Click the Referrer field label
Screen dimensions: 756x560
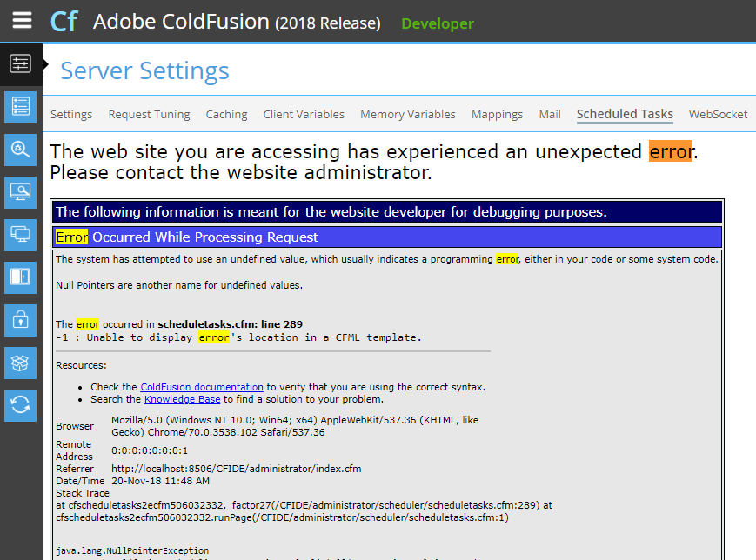(x=75, y=469)
